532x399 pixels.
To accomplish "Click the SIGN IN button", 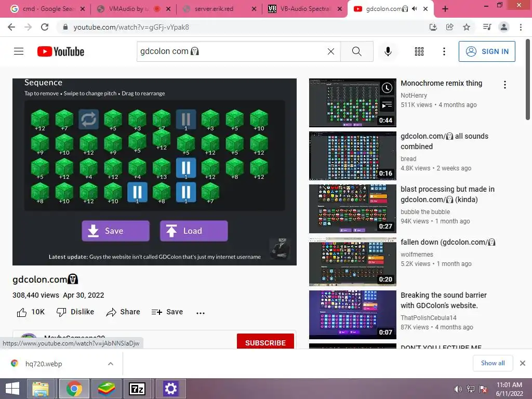I will point(487,51).
